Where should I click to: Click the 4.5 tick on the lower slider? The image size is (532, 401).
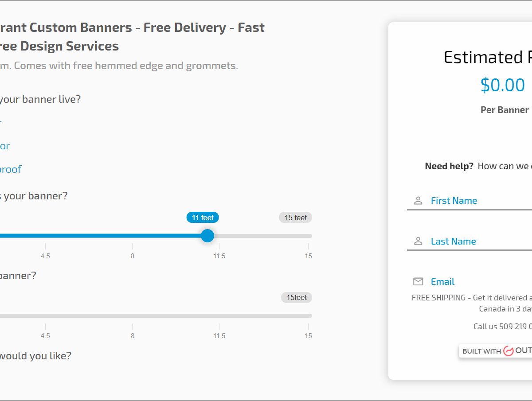(x=45, y=327)
